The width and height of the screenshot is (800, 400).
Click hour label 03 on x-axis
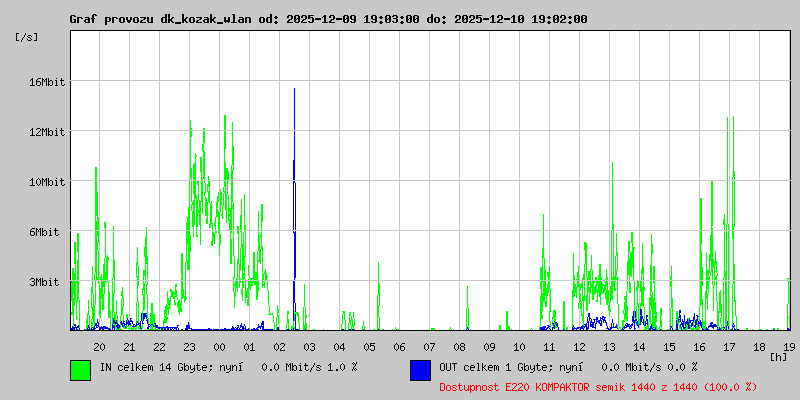point(310,347)
